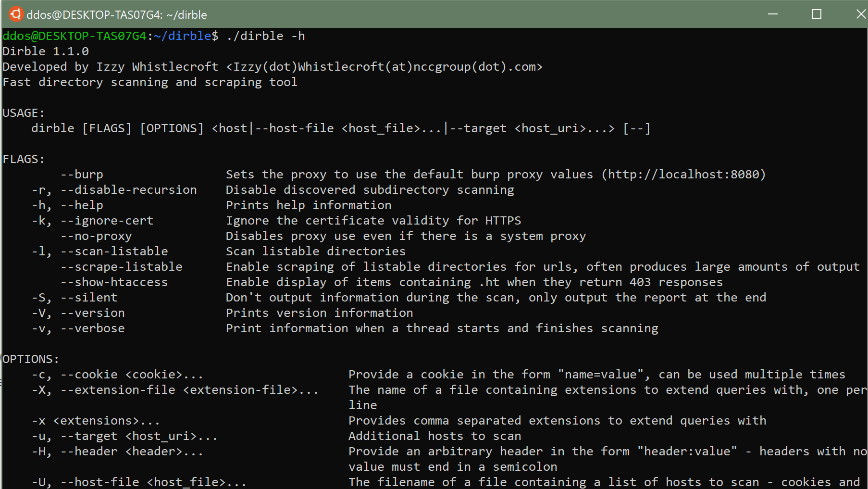Click 'The name of a file containing extensions'
Image resolution: width=868 pixels, height=489 pixels.
(608, 390)
